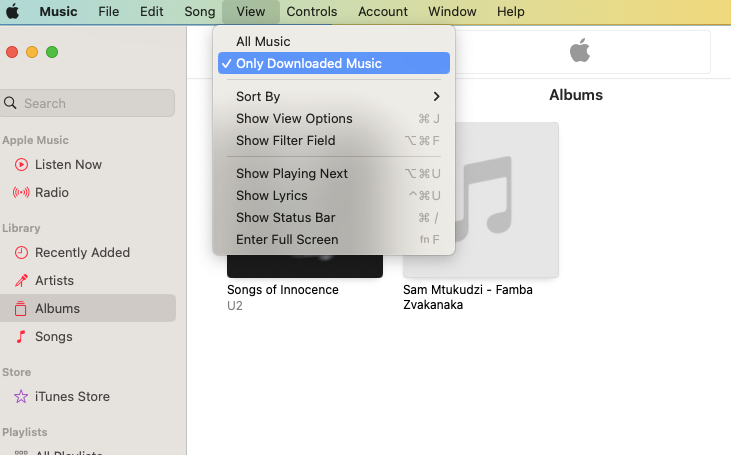Open Songs of Innocence album cover
This screenshot has width=731, height=455.
click(305, 266)
